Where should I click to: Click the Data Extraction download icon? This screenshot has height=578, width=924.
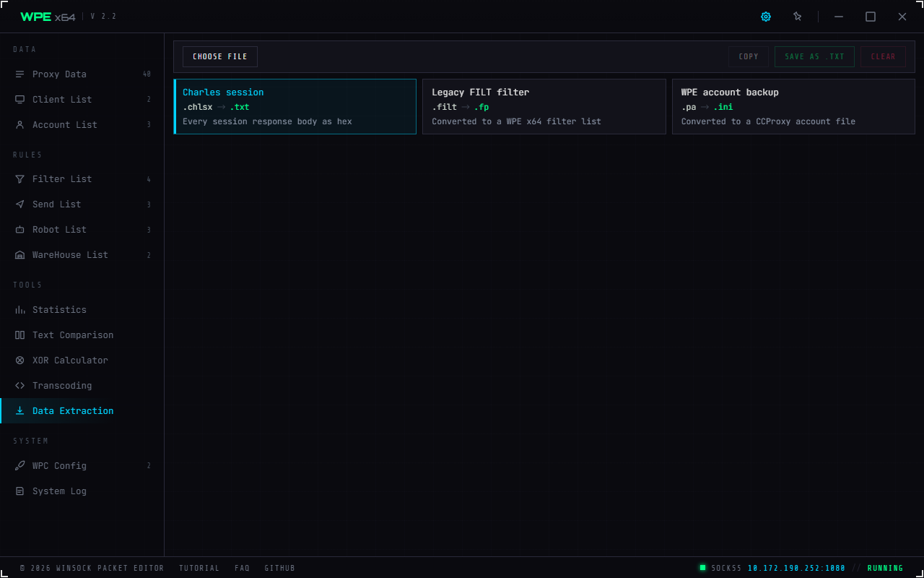pyautogui.click(x=19, y=411)
